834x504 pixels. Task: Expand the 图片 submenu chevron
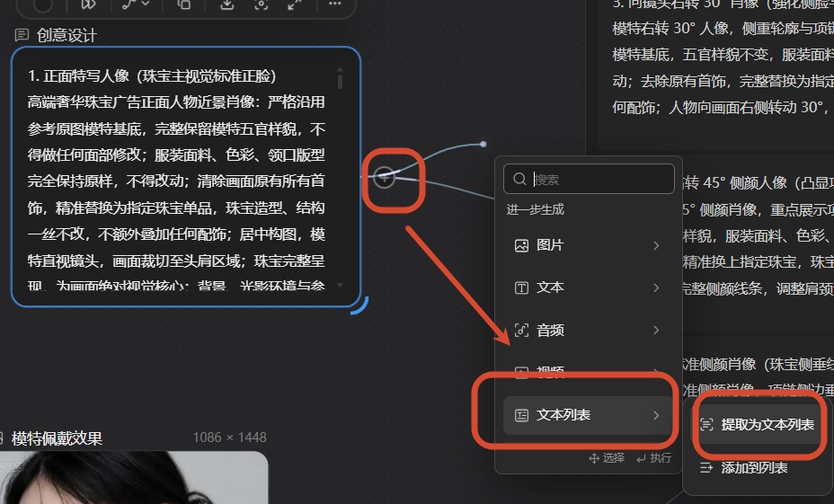tap(656, 245)
